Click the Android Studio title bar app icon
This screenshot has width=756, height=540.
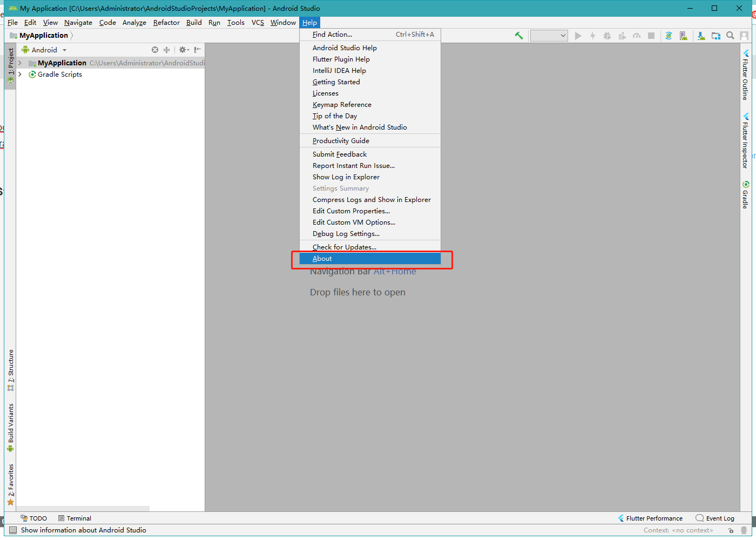13,8
